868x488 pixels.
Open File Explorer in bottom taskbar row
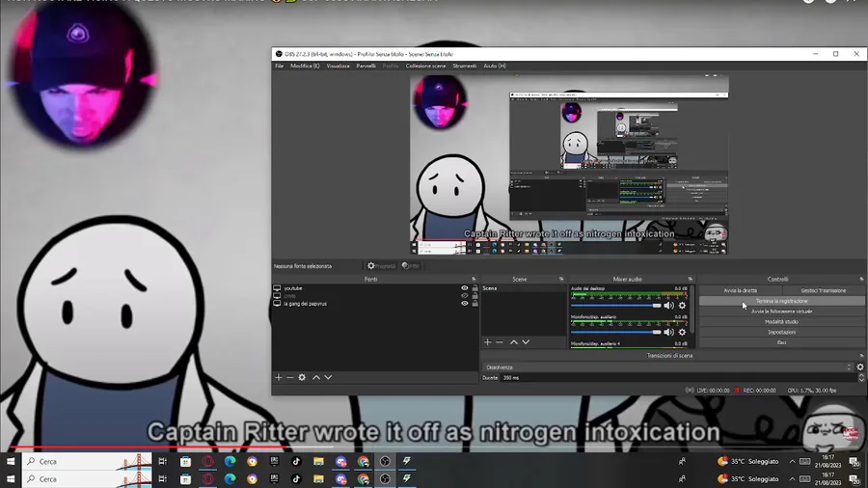(x=318, y=479)
